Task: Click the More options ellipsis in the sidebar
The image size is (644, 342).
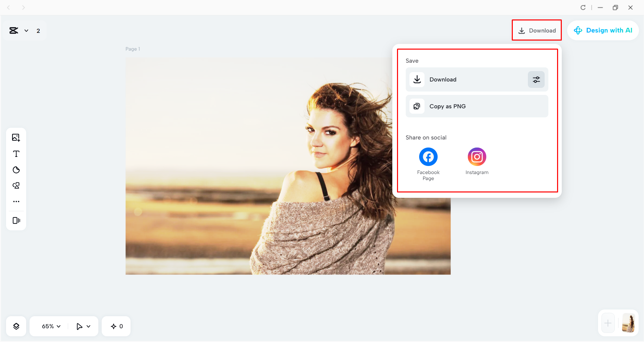Action: 16,201
